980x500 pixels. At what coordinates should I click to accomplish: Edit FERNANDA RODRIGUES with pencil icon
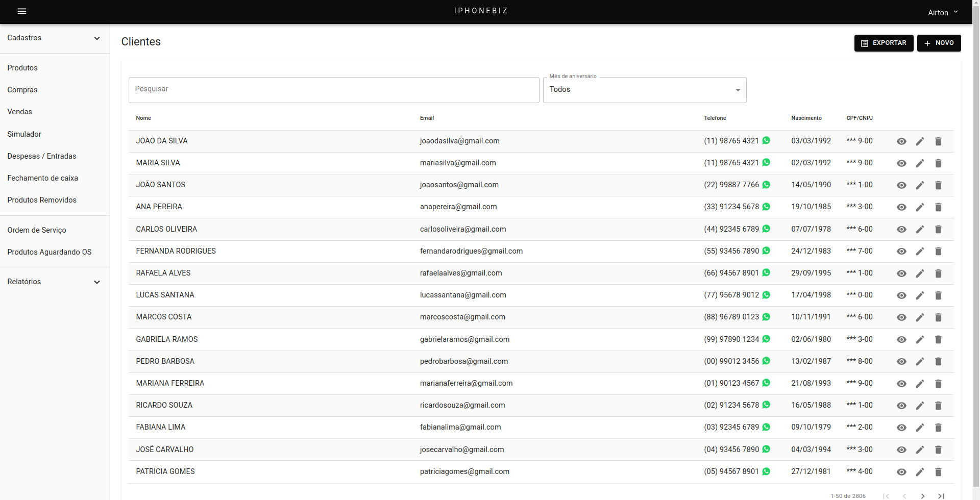click(920, 252)
